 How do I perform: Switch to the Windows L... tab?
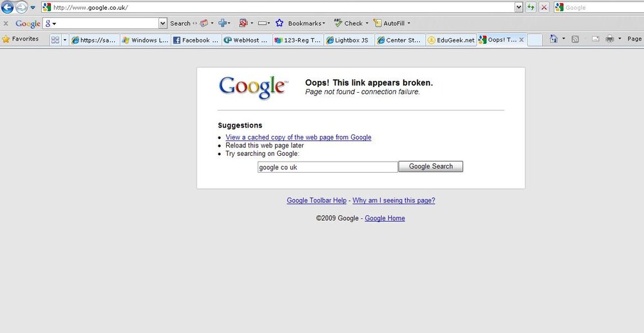pyautogui.click(x=146, y=40)
